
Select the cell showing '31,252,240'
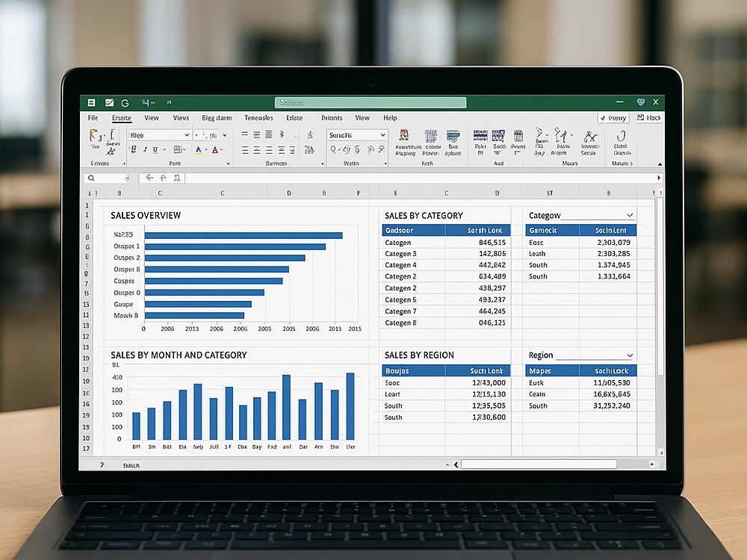608,405
